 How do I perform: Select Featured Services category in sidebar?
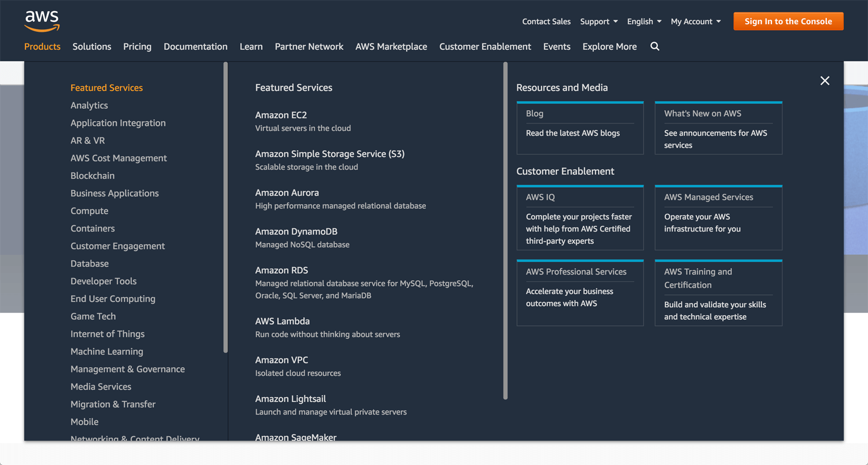click(x=106, y=88)
